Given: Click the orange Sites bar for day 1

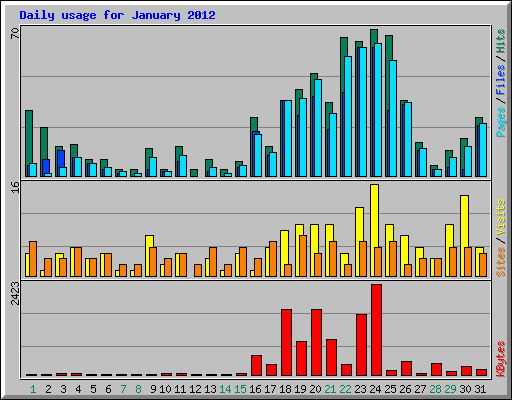Looking at the screenshot, I should click(33, 259).
